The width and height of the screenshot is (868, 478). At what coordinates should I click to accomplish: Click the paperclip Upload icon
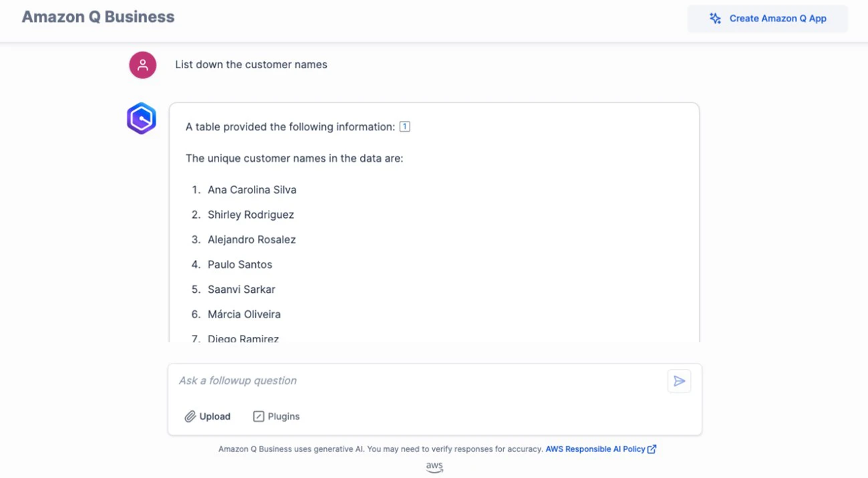(x=190, y=416)
